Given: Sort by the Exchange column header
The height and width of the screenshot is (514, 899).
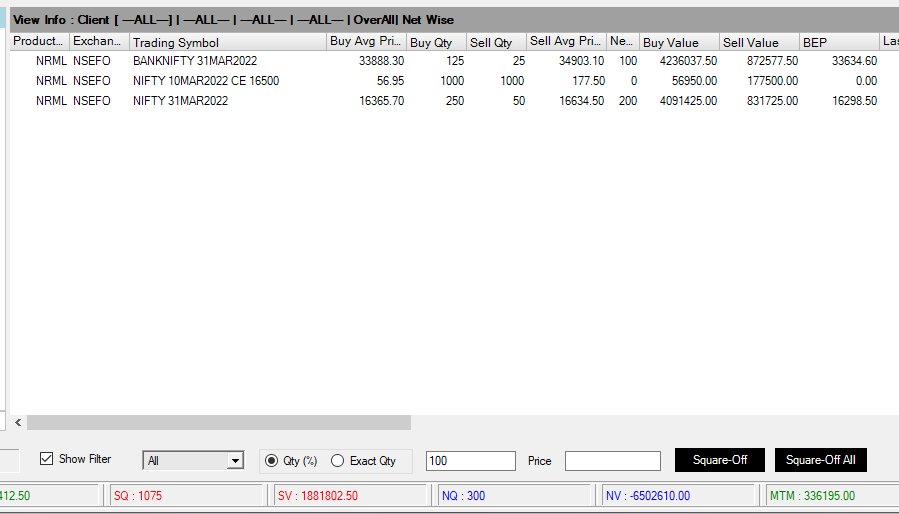Looking at the screenshot, I should 99,42.
